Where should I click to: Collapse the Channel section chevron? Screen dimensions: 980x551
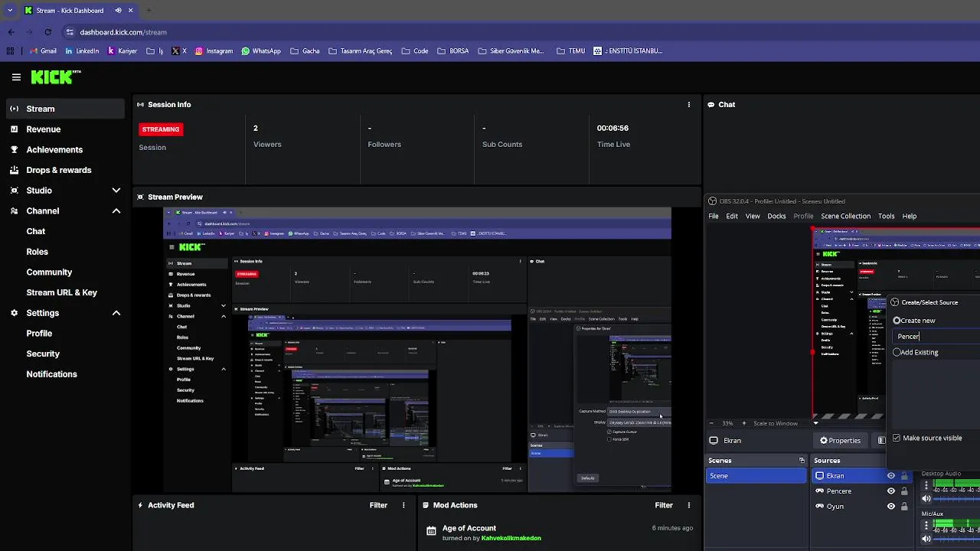click(116, 211)
